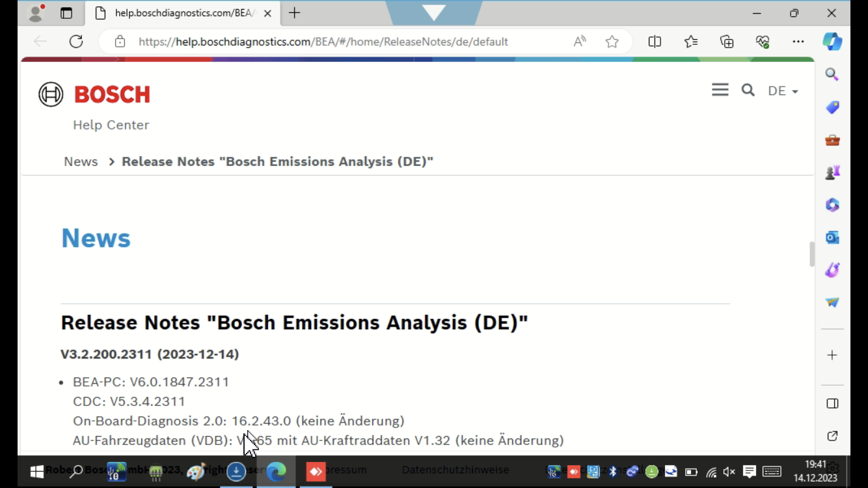
Task: Open Bluetooth tray icon
Action: pos(612,472)
